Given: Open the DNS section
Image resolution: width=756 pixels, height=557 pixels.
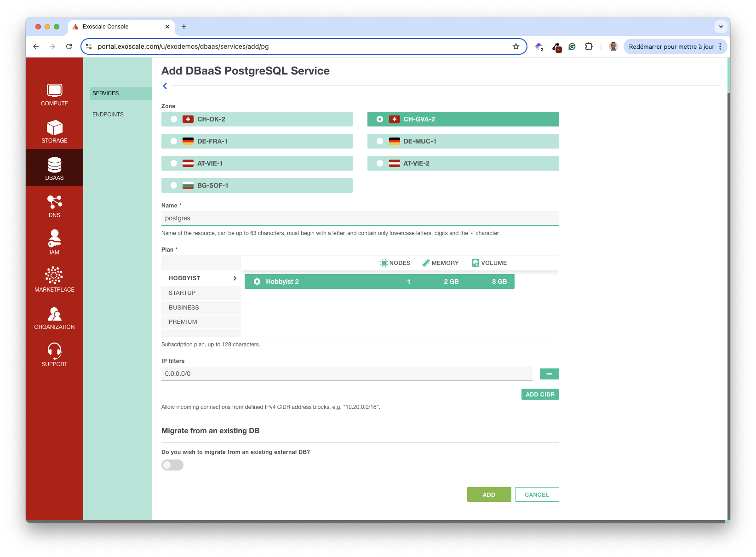Looking at the screenshot, I should pos(54,206).
